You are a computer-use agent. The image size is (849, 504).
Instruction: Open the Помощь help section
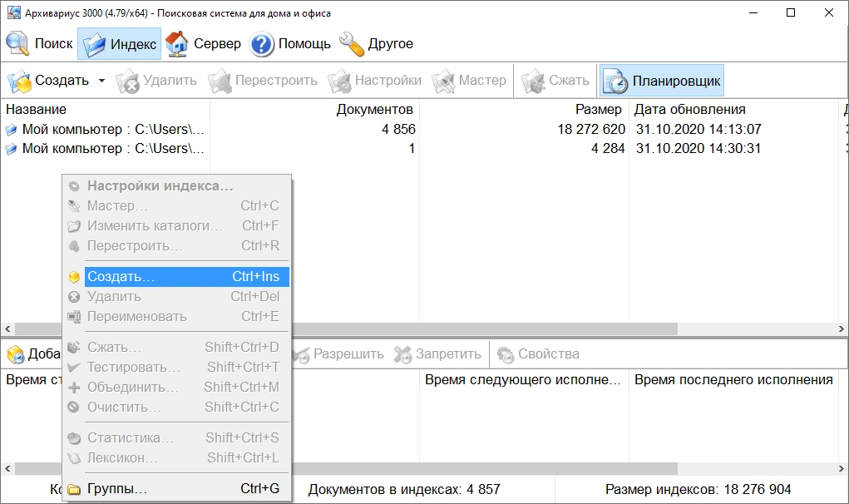[x=290, y=44]
